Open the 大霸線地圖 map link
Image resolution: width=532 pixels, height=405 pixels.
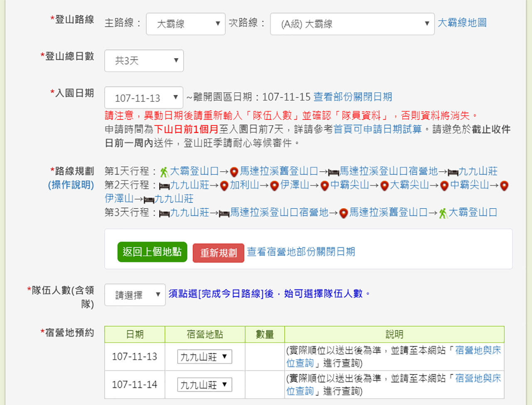pos(462,23)
